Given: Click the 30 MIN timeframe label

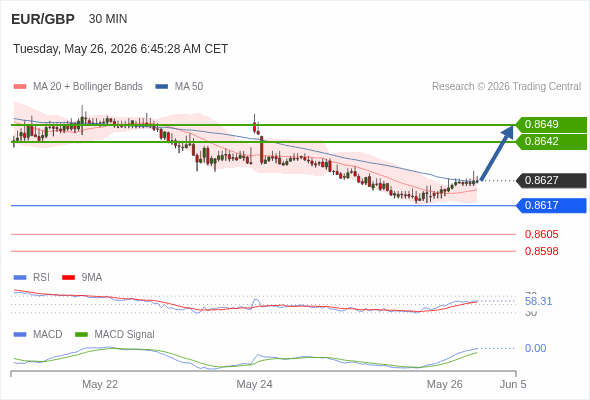Looking at the screenshot, I should click(108, 19).
